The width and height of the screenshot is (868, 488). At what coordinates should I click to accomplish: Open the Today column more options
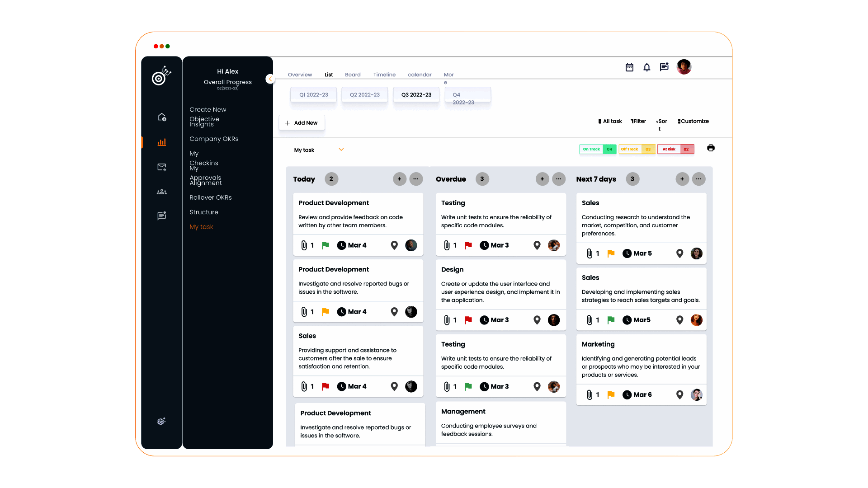tap(416, 179)
